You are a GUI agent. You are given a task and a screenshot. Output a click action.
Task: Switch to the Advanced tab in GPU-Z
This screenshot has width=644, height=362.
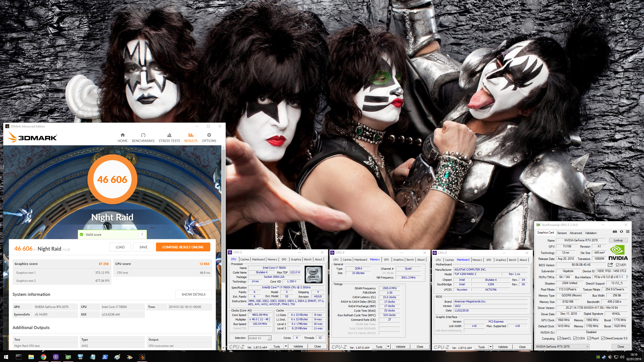576,233
